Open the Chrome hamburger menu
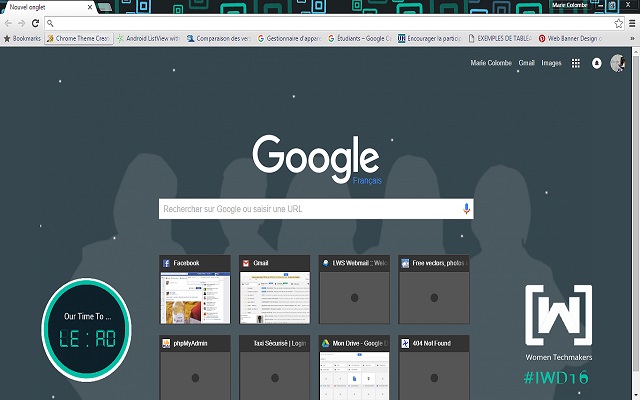The height and width of the screenshot is (400, 640). pyautogui.click(x=632, y=23)
